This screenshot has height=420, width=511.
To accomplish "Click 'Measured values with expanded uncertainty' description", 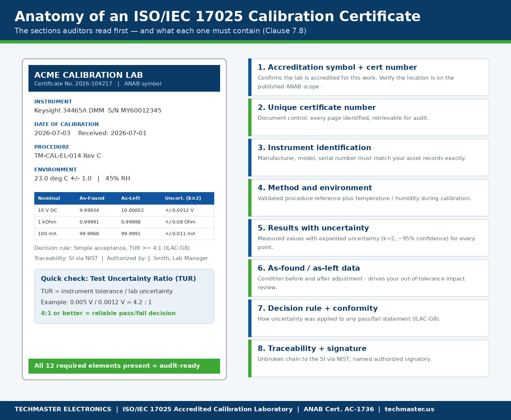I will click(366, 243).
